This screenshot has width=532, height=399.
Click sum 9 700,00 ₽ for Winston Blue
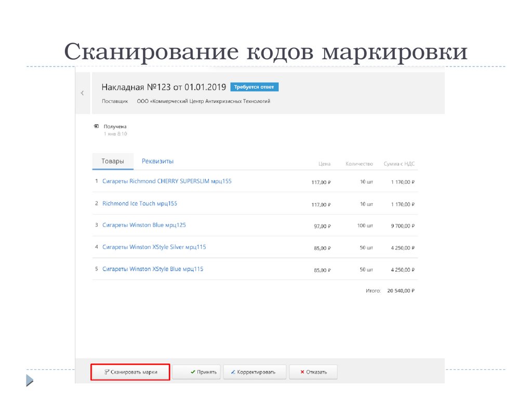coord(403,226)
